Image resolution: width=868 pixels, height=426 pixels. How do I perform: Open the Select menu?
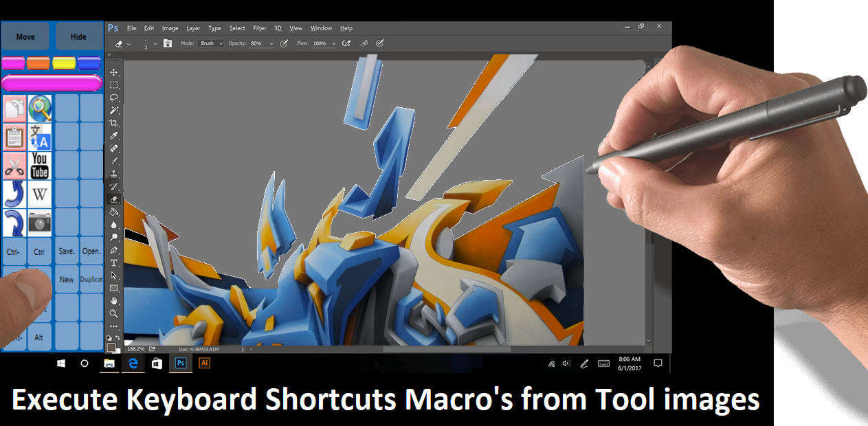(x=237, y=28)
